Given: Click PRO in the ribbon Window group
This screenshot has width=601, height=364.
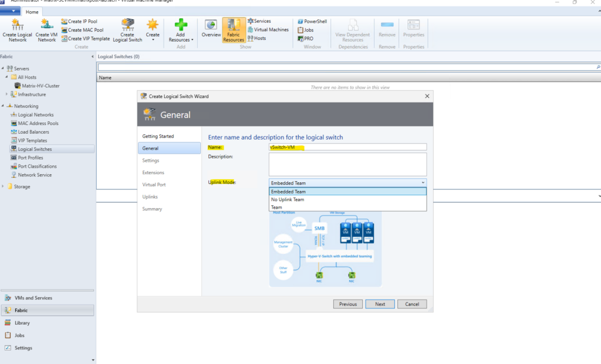Looking at the screenshot, I should point(305,39).
